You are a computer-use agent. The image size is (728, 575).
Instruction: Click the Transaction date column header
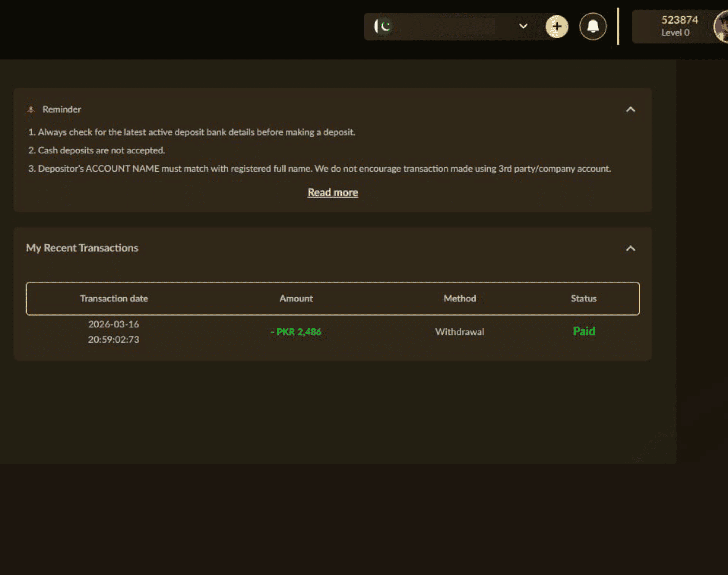pos(114,298)
